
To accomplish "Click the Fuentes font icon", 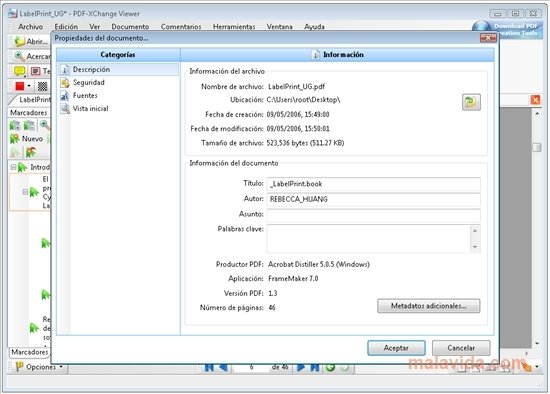I will pos(65,96).
